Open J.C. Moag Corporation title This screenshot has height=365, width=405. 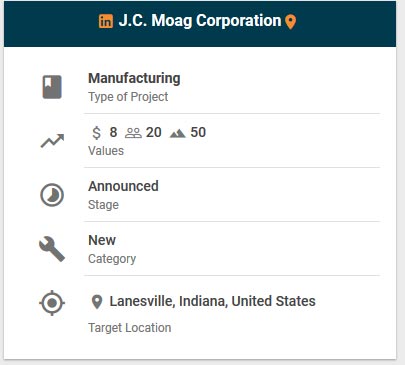200,21
